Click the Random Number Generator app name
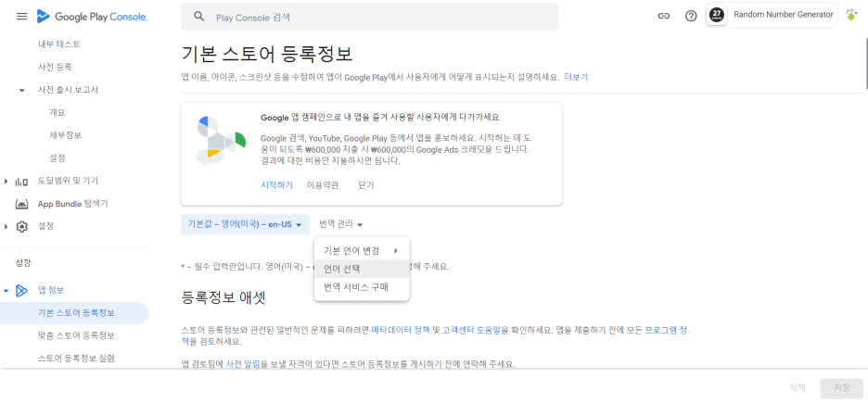This screenshot has height=403, width=868. (784, 15)
